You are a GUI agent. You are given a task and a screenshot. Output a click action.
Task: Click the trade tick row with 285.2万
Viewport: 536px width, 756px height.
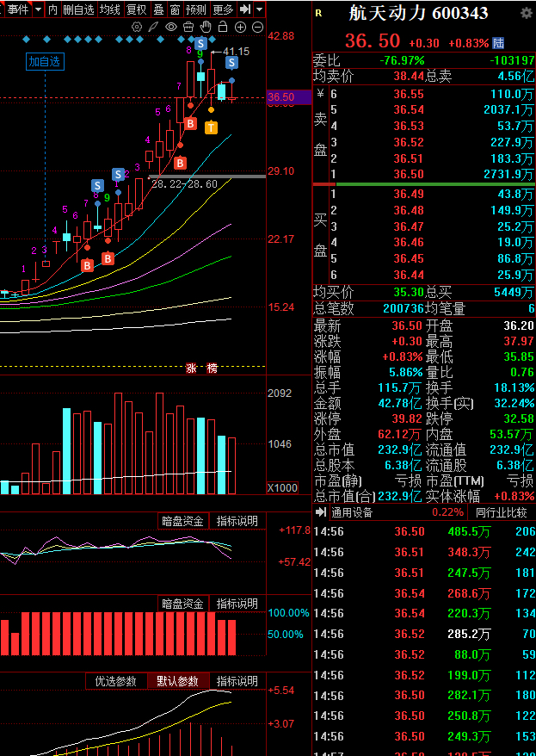(424, 634)
